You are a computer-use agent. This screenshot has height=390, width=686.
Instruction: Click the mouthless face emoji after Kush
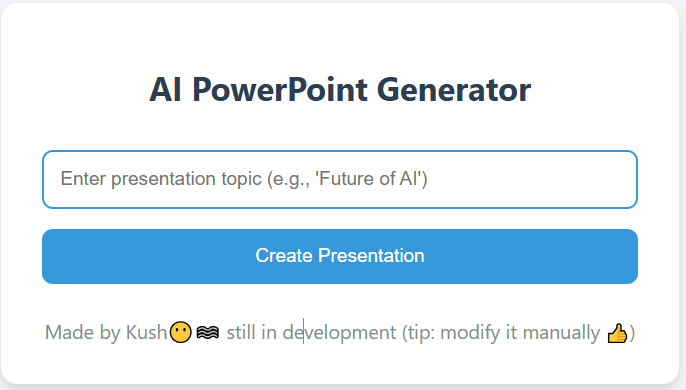click(181, 332)
